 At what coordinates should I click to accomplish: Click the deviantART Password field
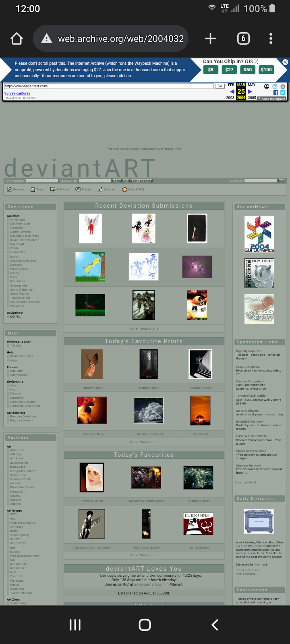pyautogui.click(x=95, y=181)
